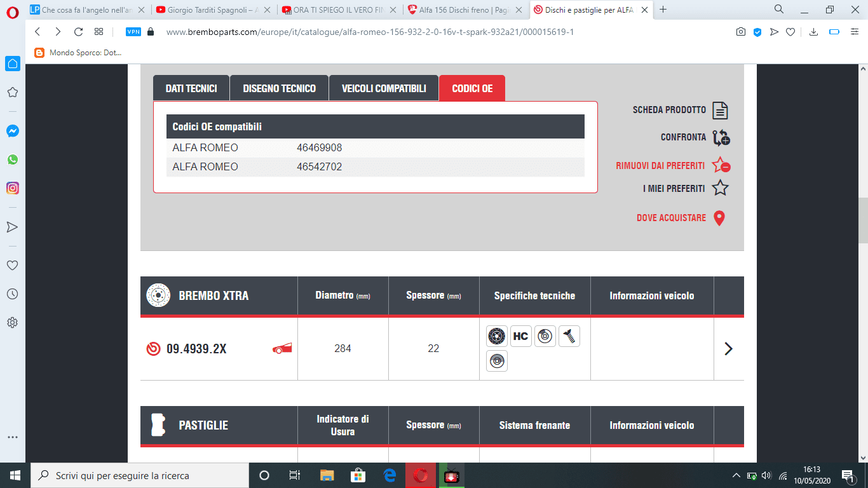868x488 pixels.
Task: Click the HC specification icon
Action: [x=521, y=336]
